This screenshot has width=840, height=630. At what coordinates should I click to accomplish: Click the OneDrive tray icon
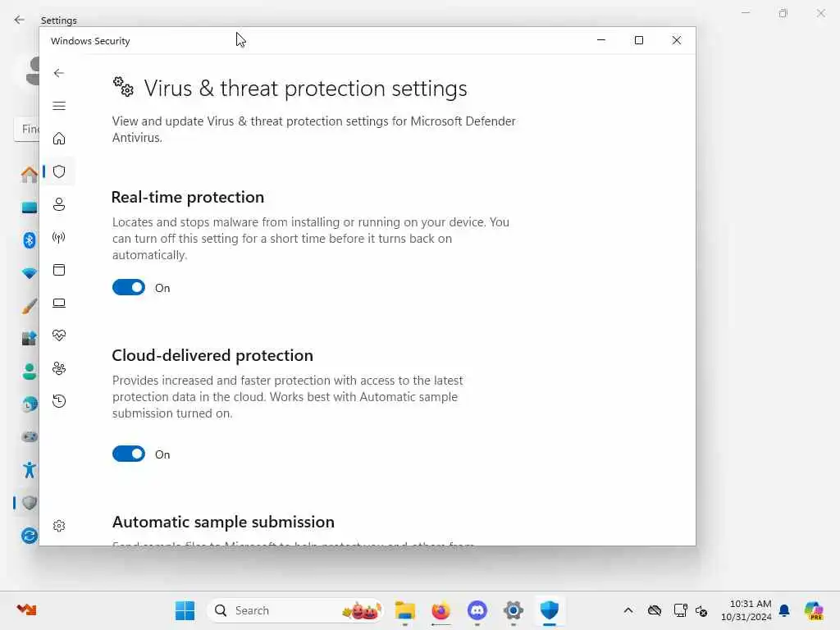click(x=654, y=610)
